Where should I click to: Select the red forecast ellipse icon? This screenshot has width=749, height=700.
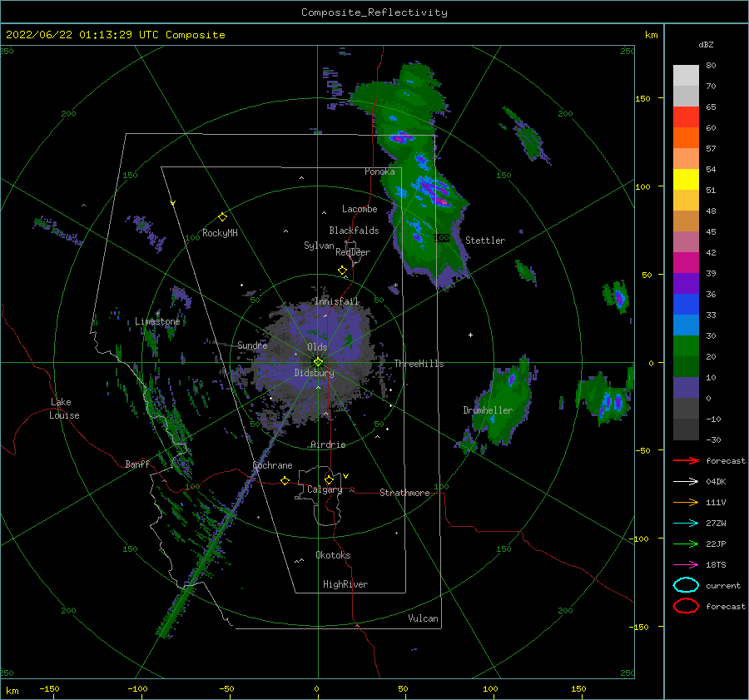[x=686, y=606]
